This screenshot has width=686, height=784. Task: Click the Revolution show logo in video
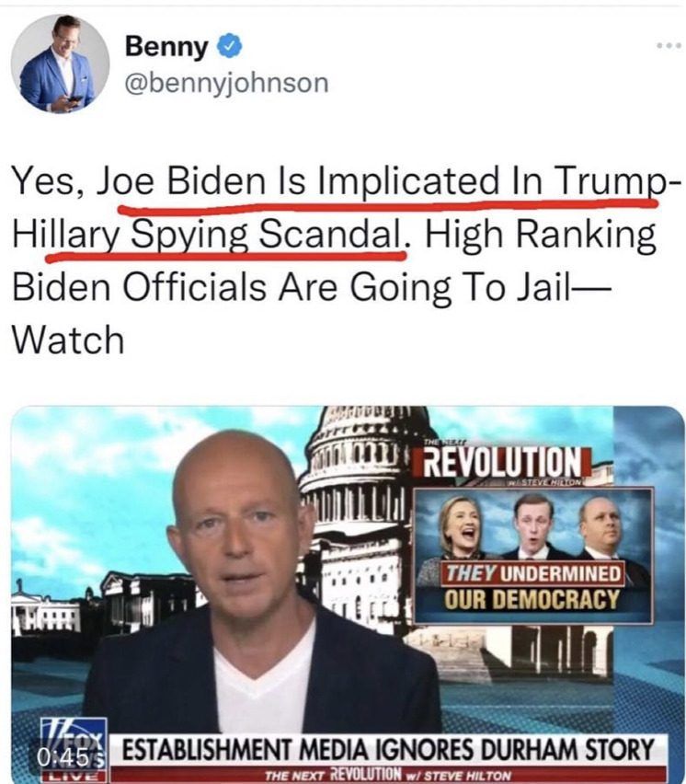click(502, 463)
